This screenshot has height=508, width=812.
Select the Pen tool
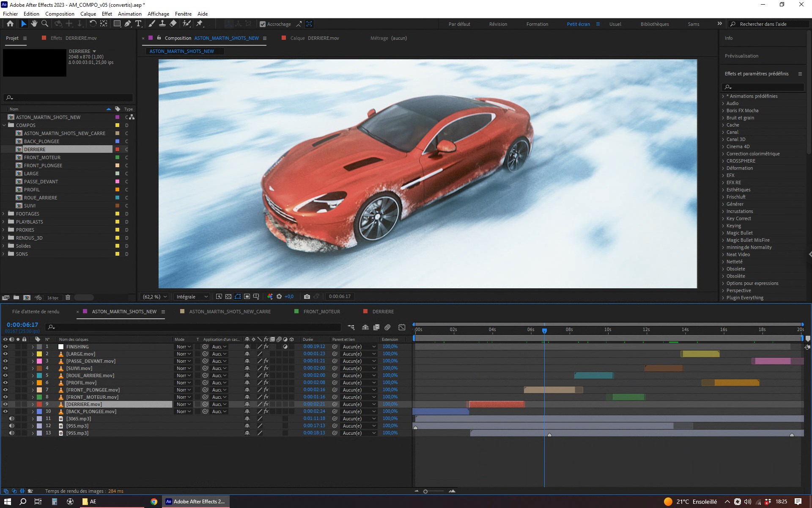[127, 24]
